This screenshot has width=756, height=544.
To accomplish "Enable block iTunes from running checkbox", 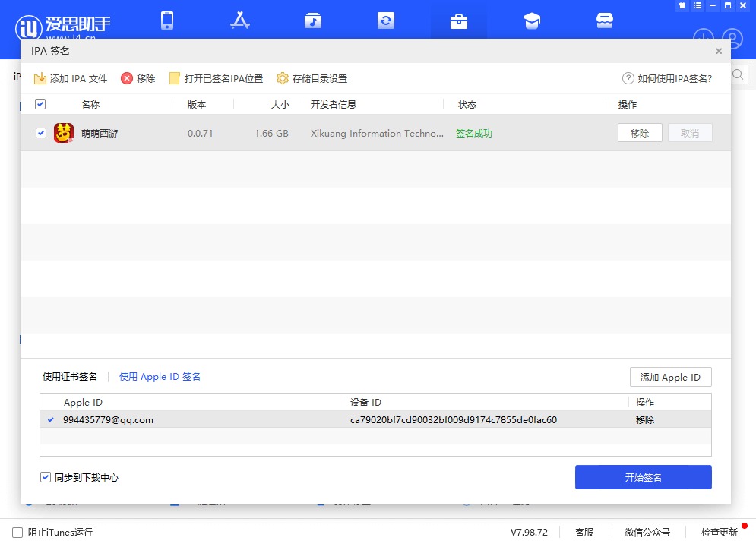I will [x=17, y=533].
